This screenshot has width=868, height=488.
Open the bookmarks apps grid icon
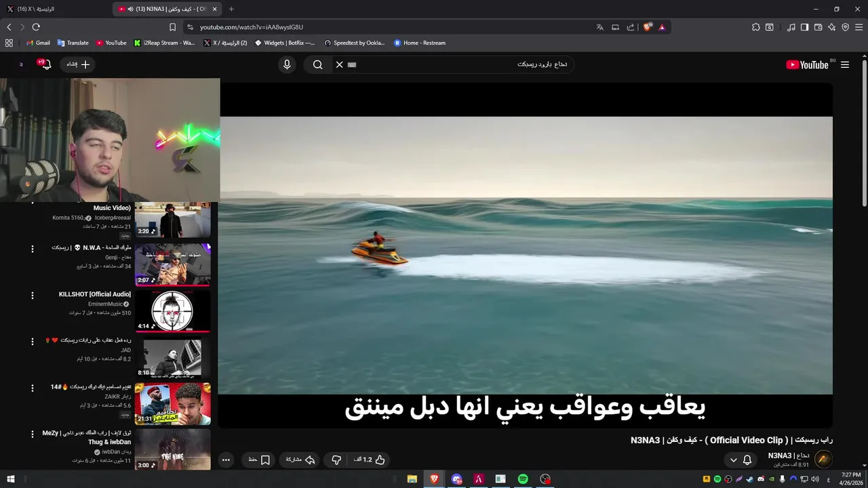coord(9,43)
